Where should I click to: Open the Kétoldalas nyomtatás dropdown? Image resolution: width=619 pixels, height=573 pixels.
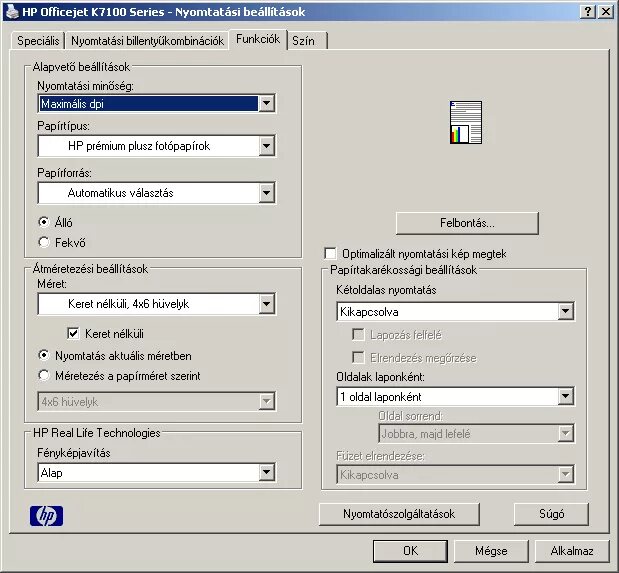coord(456,312)
